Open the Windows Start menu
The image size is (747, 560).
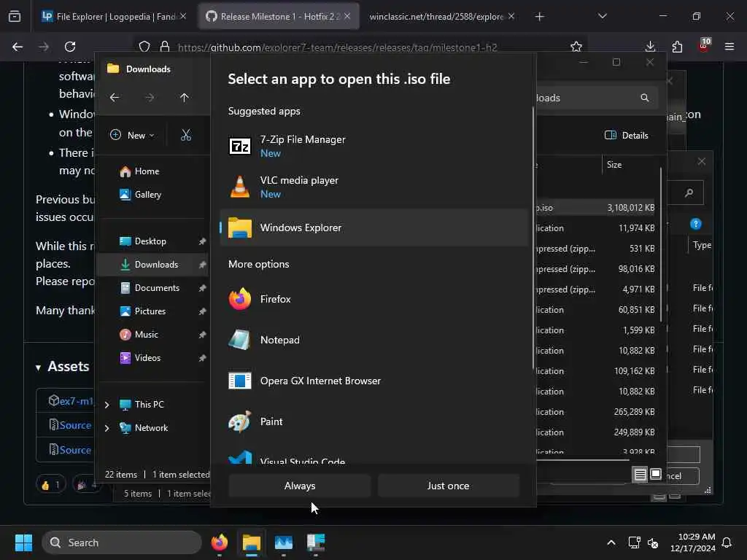click(x=23, y=542)
